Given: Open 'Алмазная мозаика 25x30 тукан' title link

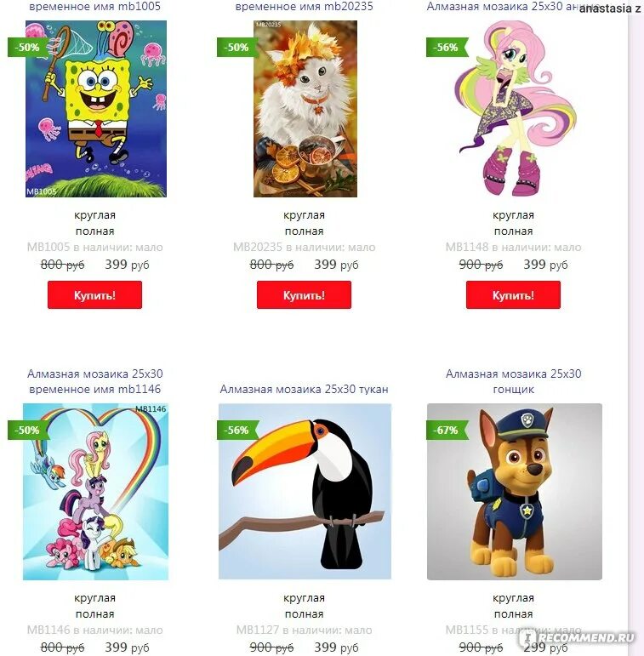Looking at the screenshot, I should pos(304,389).
